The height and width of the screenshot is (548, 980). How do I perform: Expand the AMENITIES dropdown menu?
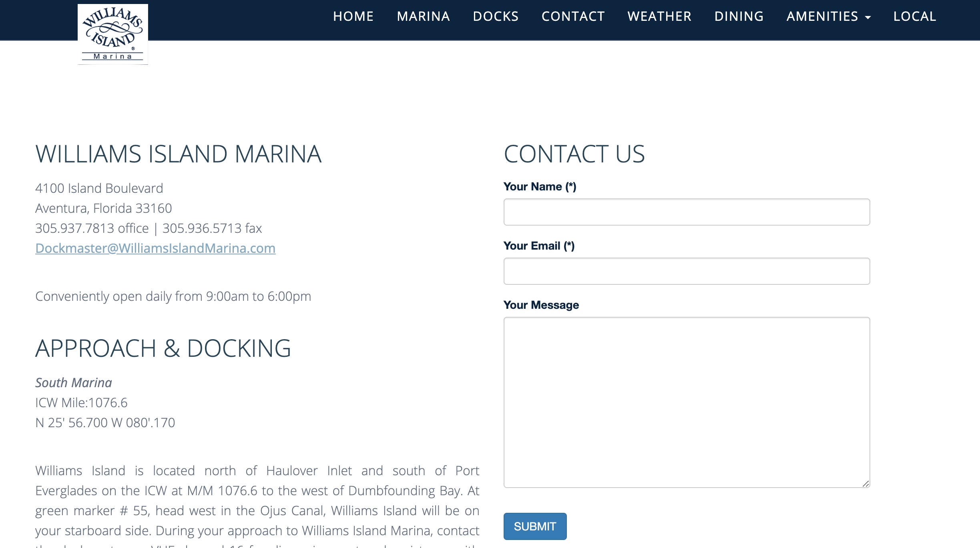828,16
